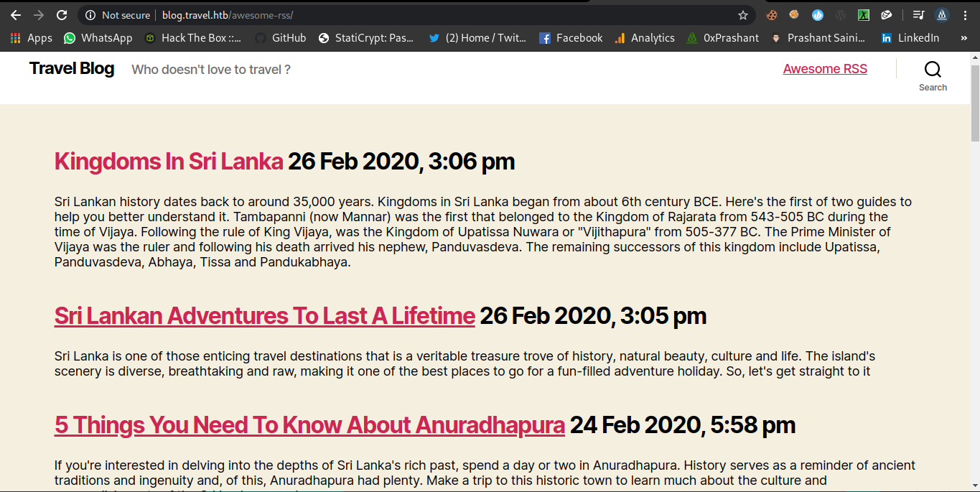Show the Not secure site information
Viewport: 980px width, 492px height.
(118, 15)
